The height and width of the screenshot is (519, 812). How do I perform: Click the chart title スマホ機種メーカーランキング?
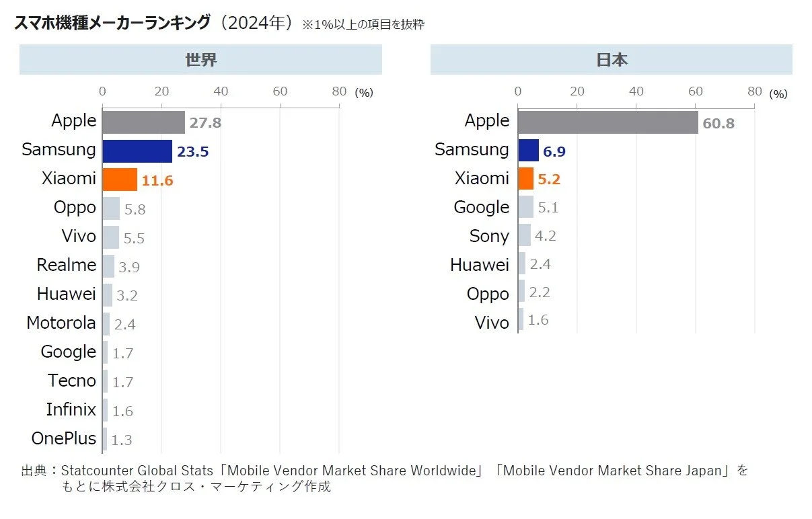coord(112,22)
